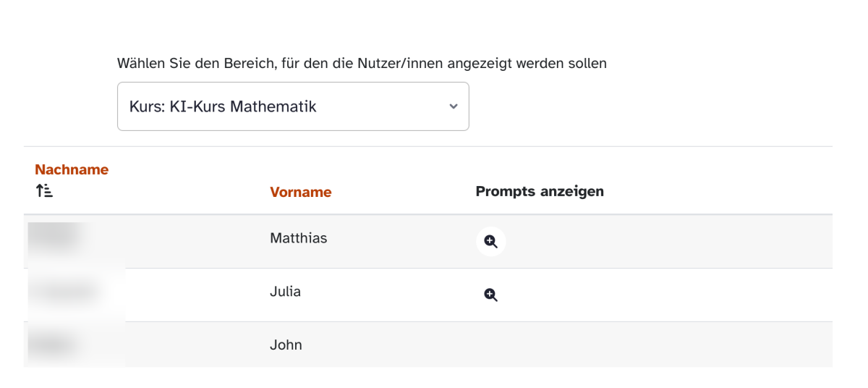This screenshot has height=388, width=868.
Task: Click the blurred surname in Matthias's row
Action: (x=53, y=239)
